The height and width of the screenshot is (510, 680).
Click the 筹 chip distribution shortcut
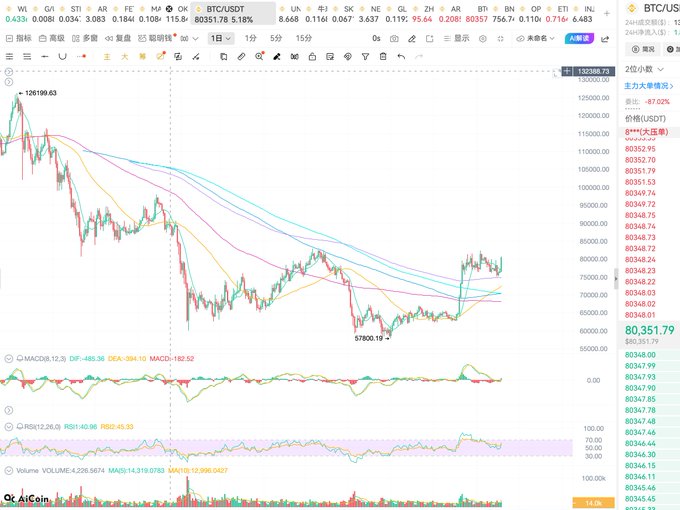click(142, 56)
